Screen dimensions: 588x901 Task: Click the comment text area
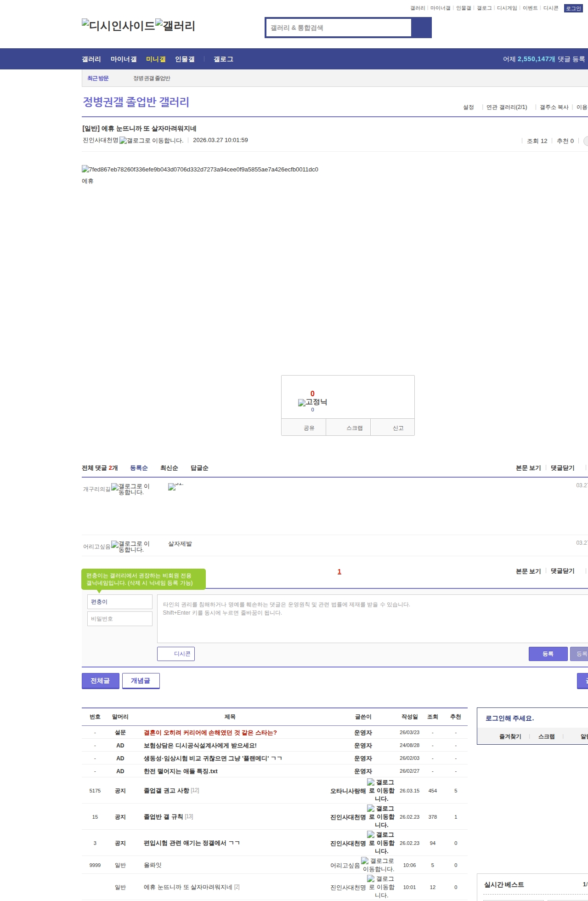pyautogui.click(x=373, y=619)
